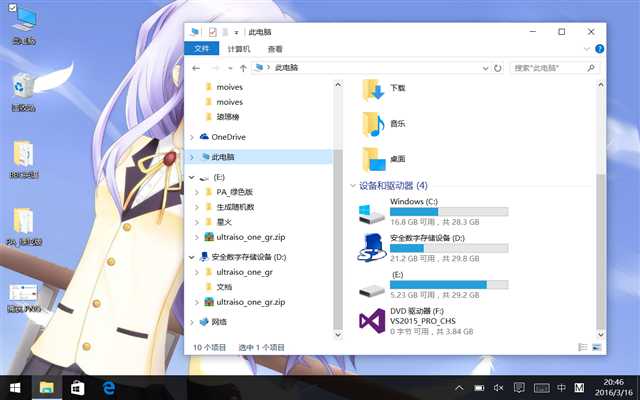Toggle the 中 input method indicator
640x400 pixels.
click(x=562, y=387)
